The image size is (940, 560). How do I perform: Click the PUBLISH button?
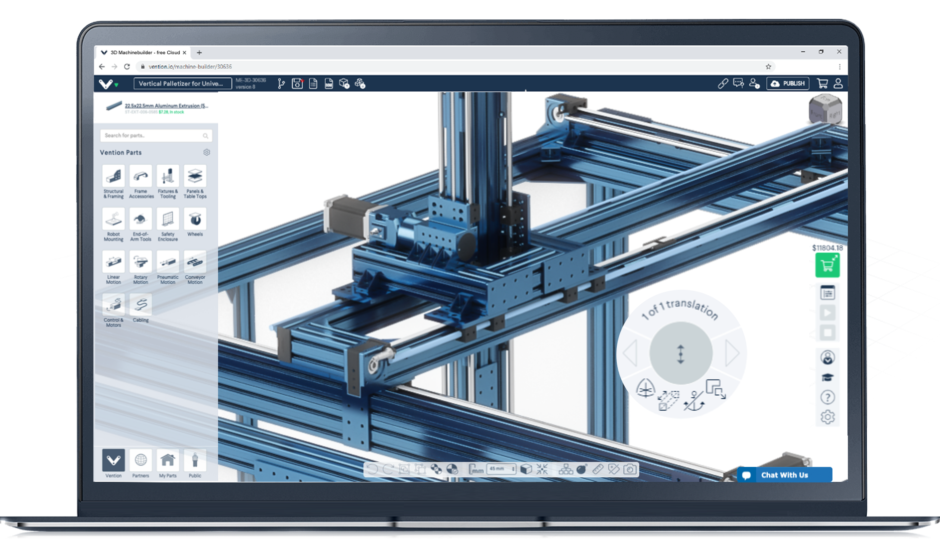[x=788, y=84]
